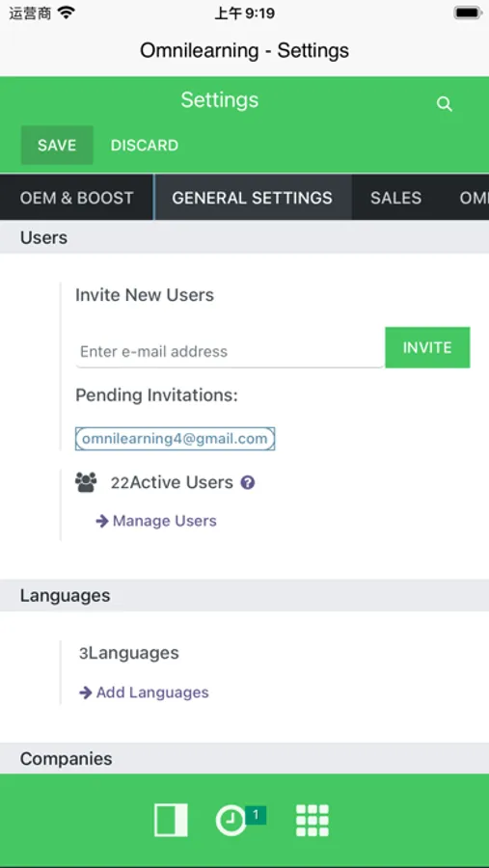This screenshot has width=489, height=868.
Task: Click the Pending Invitations label
Action: coord(156,395)
